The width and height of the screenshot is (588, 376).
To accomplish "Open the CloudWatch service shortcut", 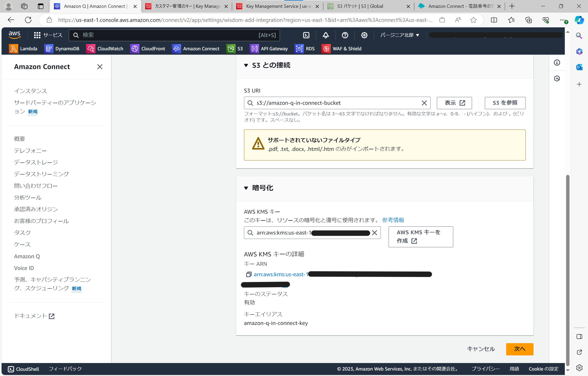I will point(105,48).
